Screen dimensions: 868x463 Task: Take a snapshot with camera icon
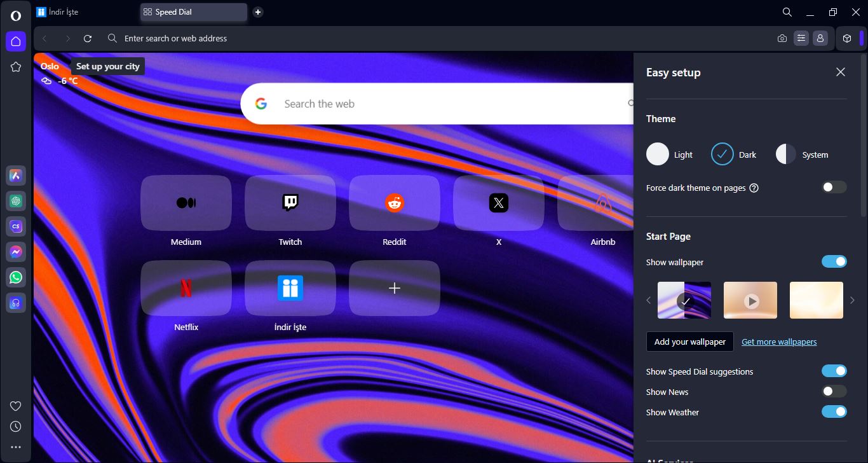click(x=782, y=39)
